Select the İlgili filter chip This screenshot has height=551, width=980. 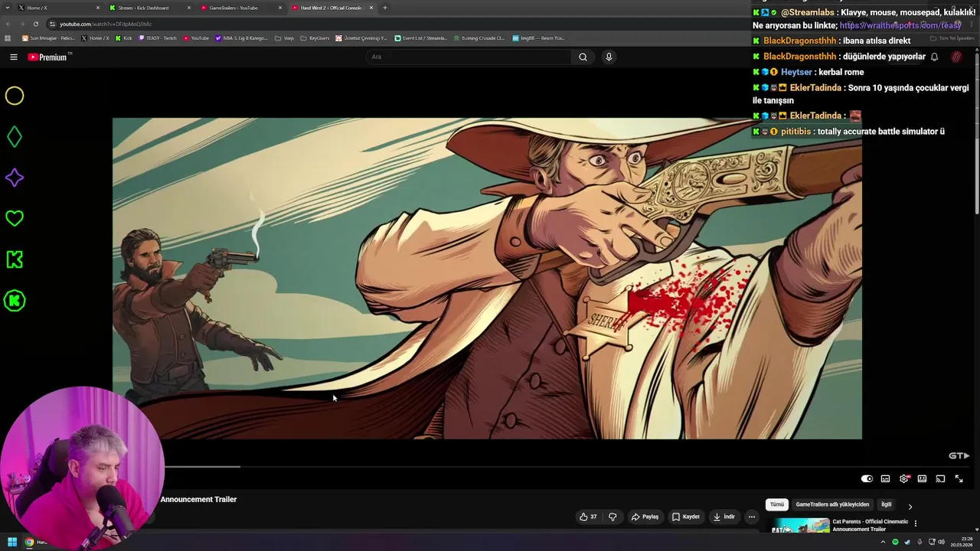tap(886, 504)
